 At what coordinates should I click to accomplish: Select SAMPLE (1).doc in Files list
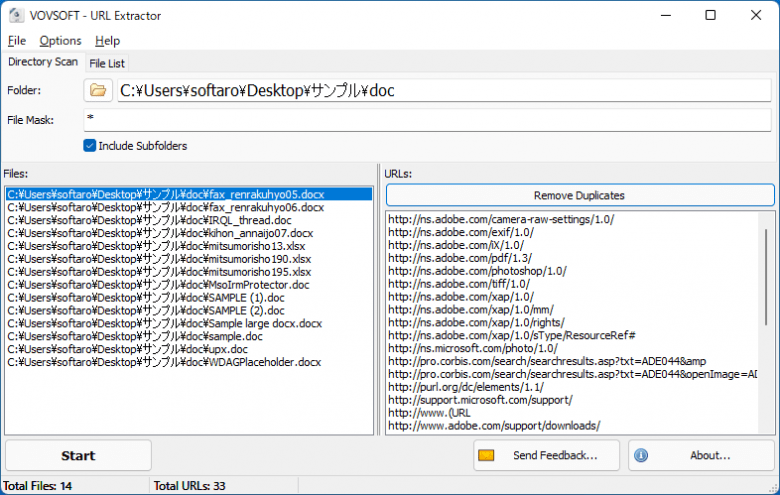pos(189,298)
